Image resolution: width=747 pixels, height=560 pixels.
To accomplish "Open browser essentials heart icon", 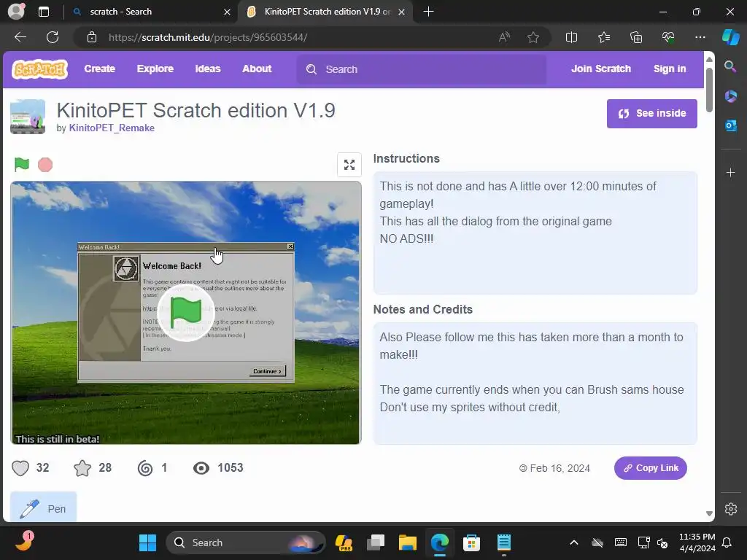I will coord(668,37).
